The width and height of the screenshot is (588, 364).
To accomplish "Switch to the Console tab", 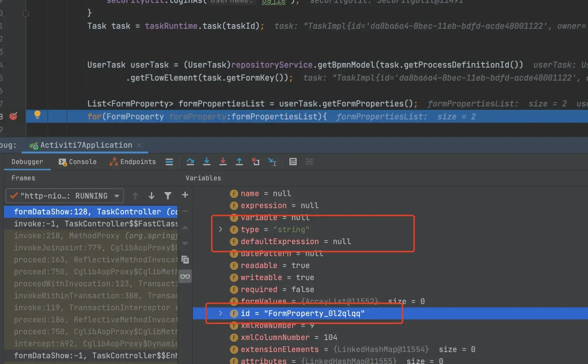I will 78,162.
